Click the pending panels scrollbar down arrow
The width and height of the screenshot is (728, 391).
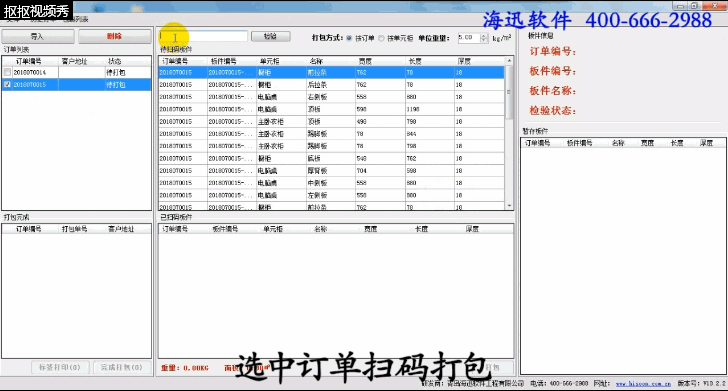pos(509,205)
